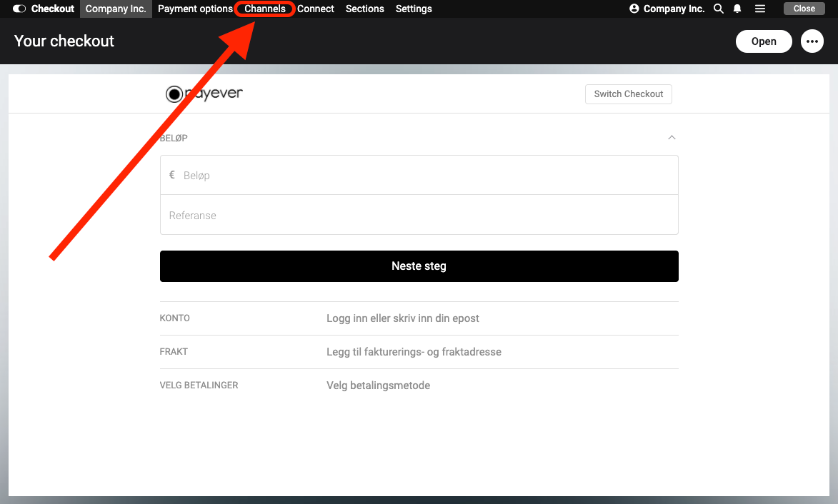This screenshot has width=838, height=504.
Task: Open the Payment options tab
Action: point(195,9)
